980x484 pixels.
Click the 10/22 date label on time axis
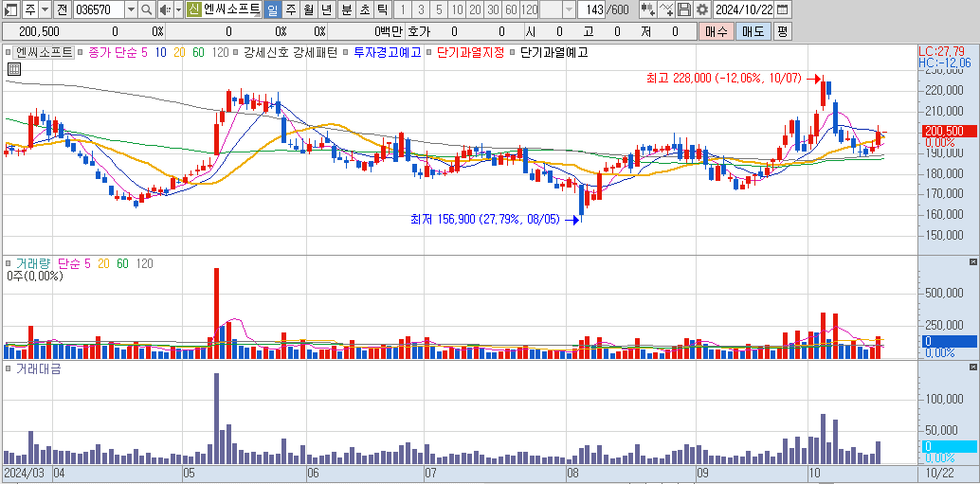[x=940, y=474]
